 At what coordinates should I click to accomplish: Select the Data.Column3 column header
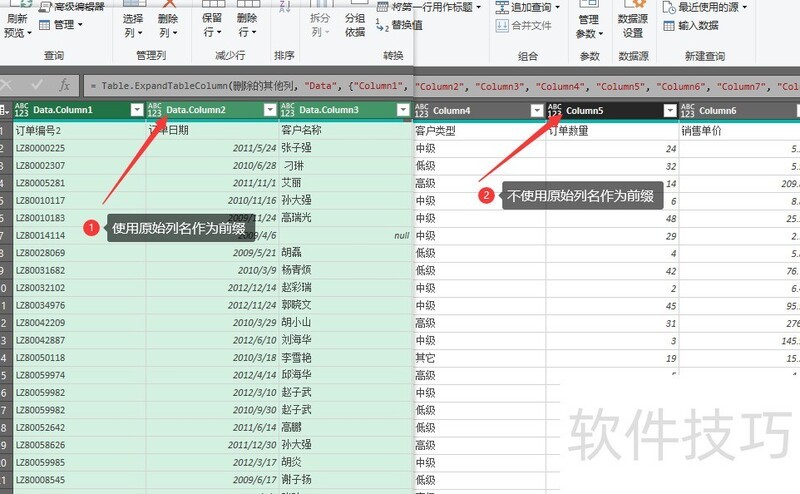click(x=345, y=110)
